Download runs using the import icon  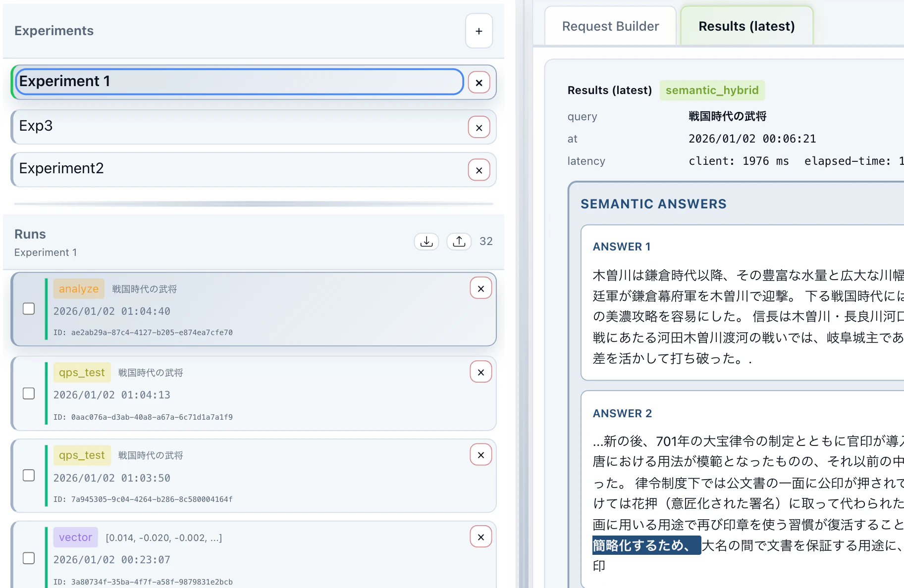[x=426, y=242]
